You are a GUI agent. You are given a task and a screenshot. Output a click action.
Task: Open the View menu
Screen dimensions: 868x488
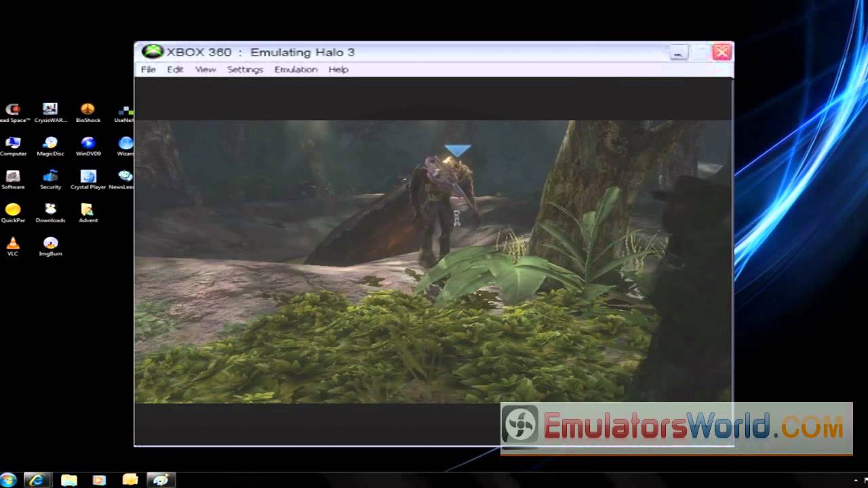(205, 69)
